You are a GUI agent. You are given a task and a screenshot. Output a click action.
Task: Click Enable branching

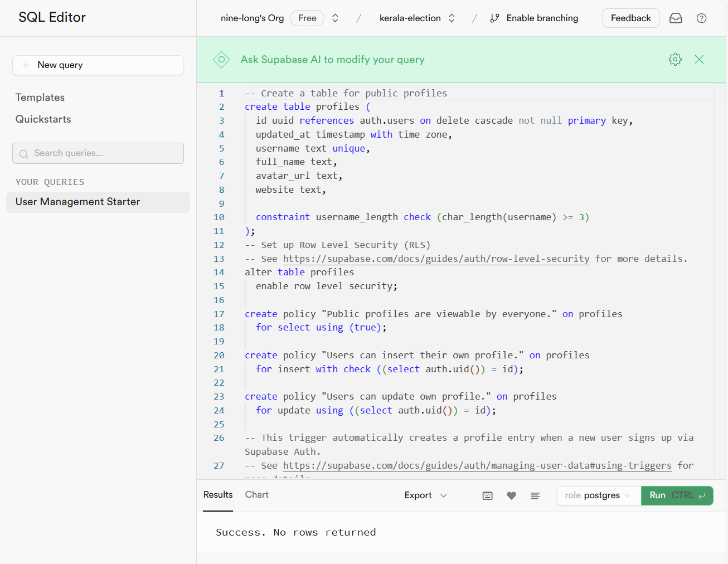(x=542, y=18)
